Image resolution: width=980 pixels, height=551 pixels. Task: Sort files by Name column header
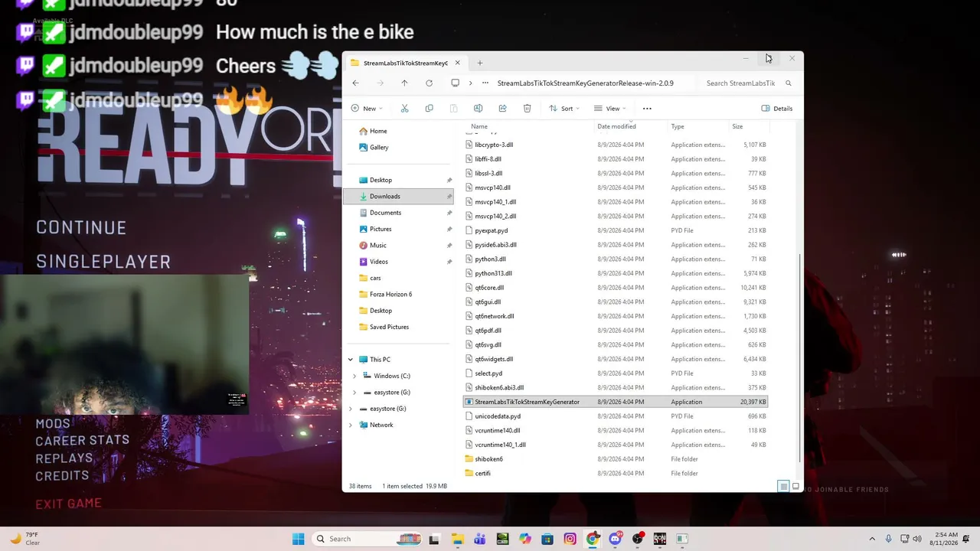pyautogui.click(x=479, y=126)
